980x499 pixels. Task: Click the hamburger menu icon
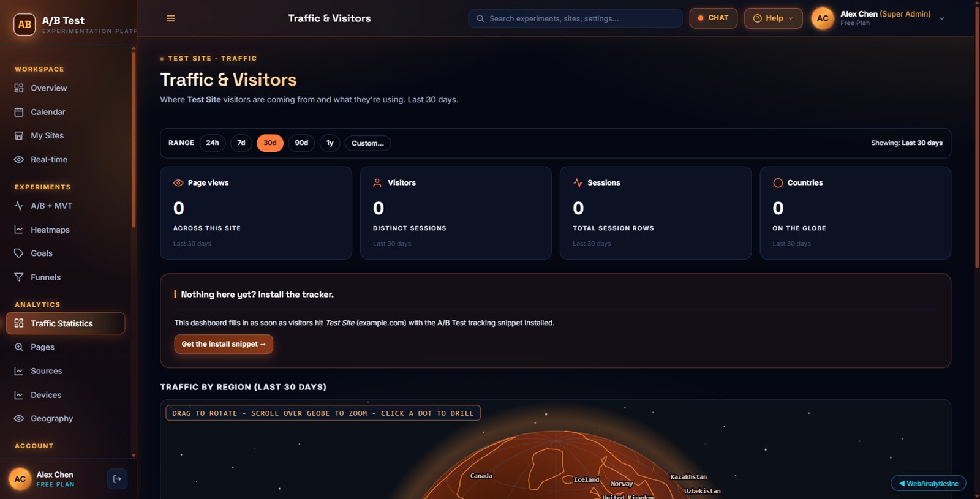click(x=171, y=18)
